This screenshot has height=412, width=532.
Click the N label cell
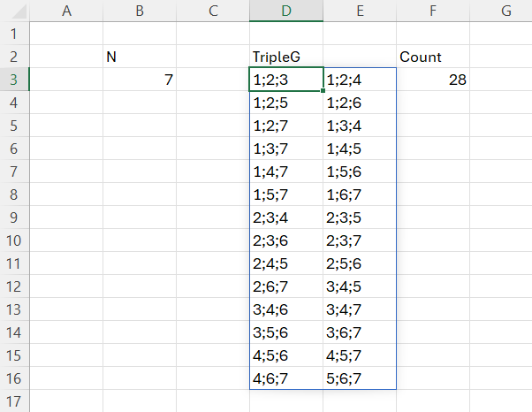tap(139, 57)
